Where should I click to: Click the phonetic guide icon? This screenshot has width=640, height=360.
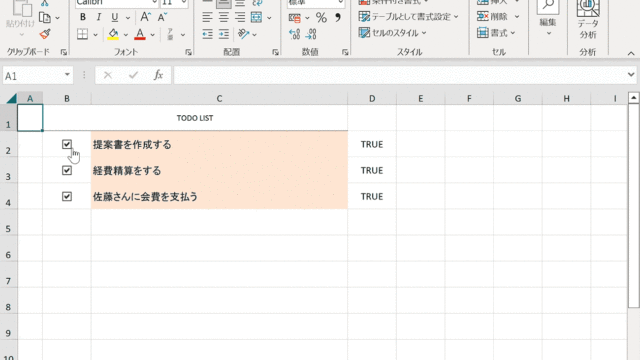(171, 34)
